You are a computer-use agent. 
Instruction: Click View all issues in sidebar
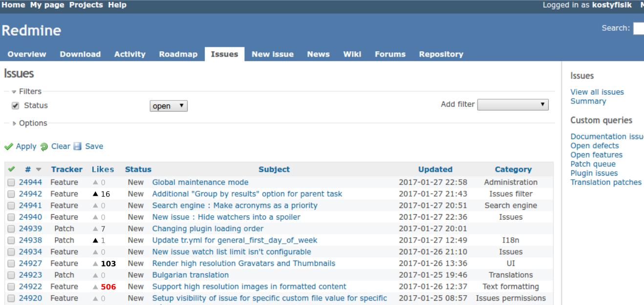tap(597, 92)
